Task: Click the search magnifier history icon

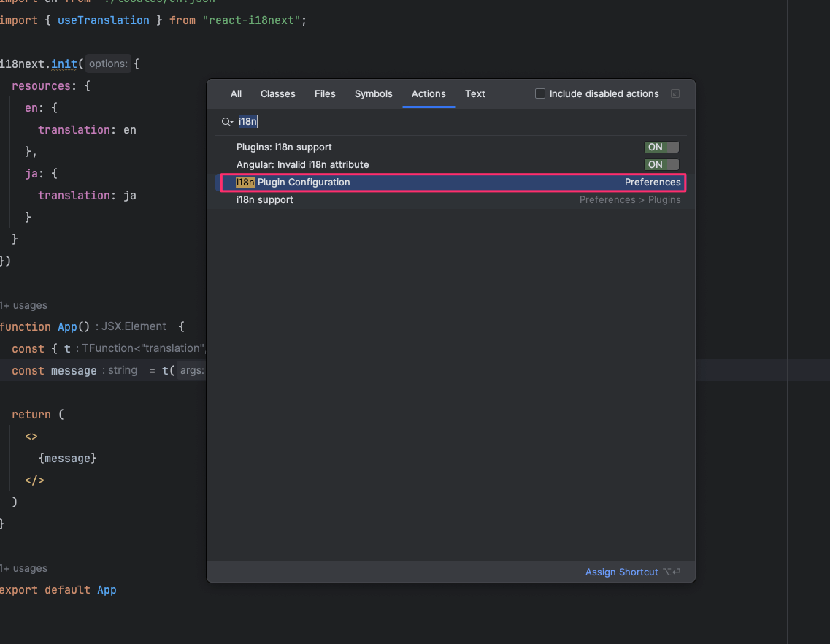Action: [227, 122]
